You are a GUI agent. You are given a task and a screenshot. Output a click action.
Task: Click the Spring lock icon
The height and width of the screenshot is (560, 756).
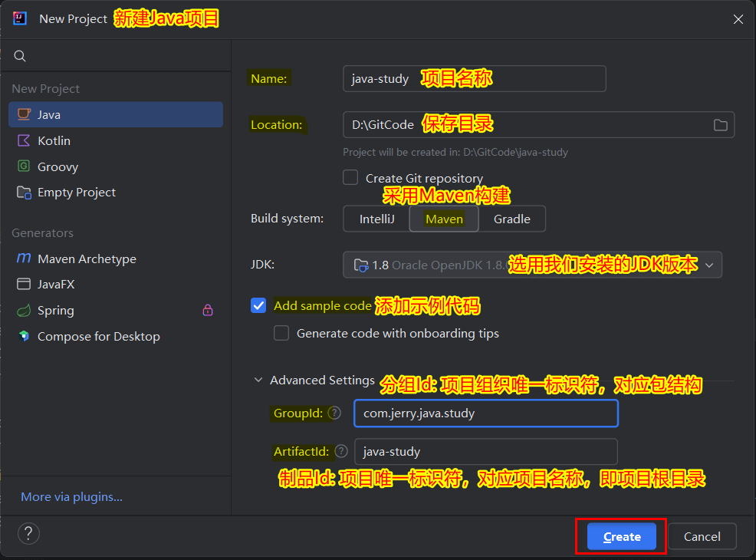(207, 310)
